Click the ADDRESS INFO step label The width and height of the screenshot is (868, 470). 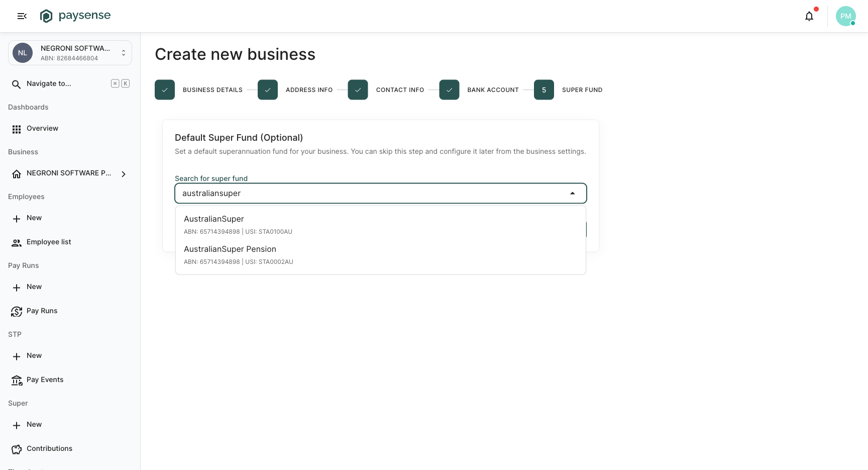[309, 90]
